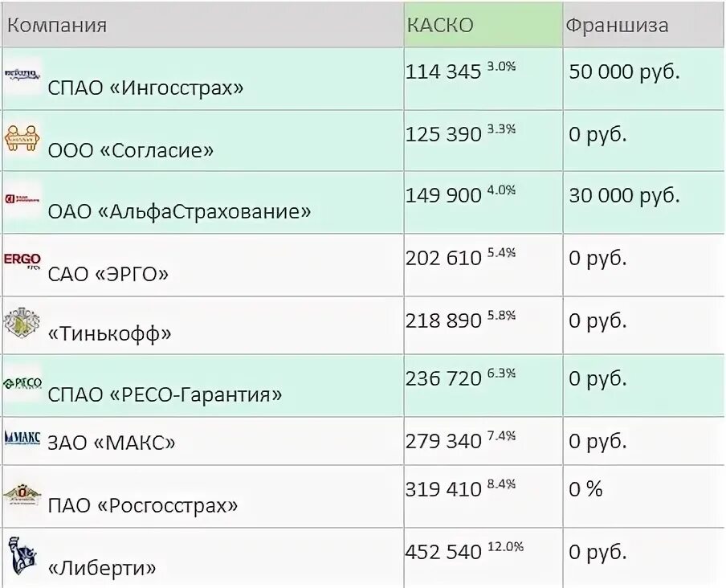Click the ERGO logo icon

[22, 260]
